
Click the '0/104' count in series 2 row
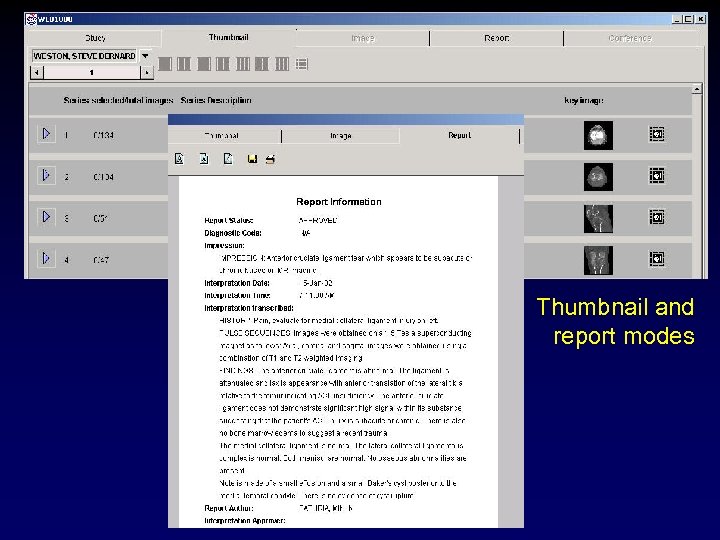click(103, 177)
